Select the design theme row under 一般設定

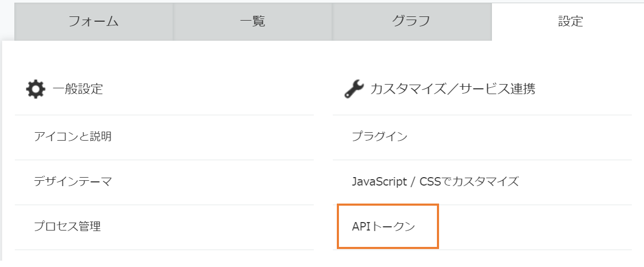(x=164, y=182)
